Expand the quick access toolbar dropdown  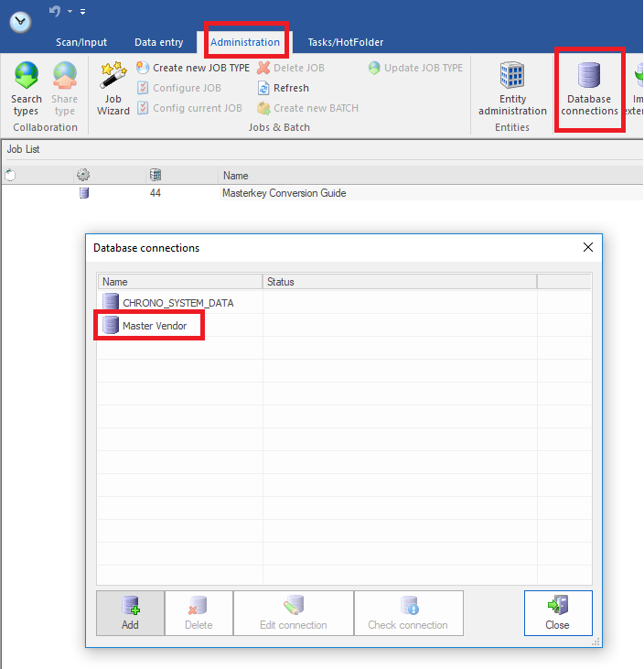click(82, 12)
